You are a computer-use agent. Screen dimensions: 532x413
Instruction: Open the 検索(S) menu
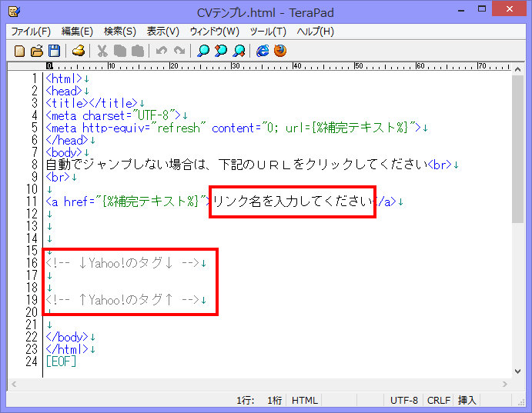tap(120, 32)
